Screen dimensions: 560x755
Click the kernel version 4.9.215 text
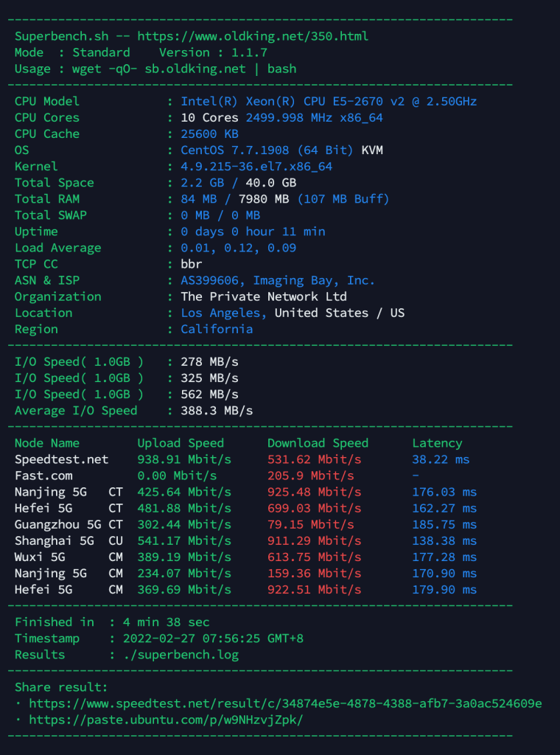coord(256,167)
